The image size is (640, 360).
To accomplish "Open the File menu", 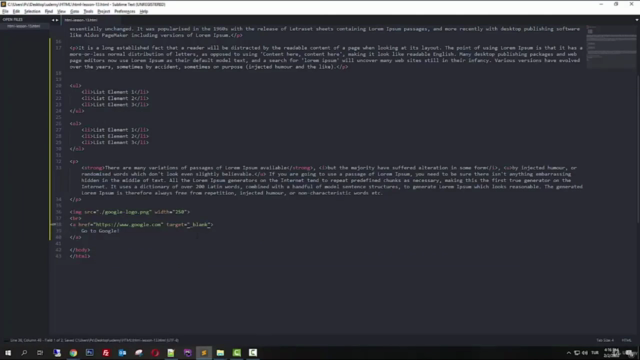I will 5,11.
